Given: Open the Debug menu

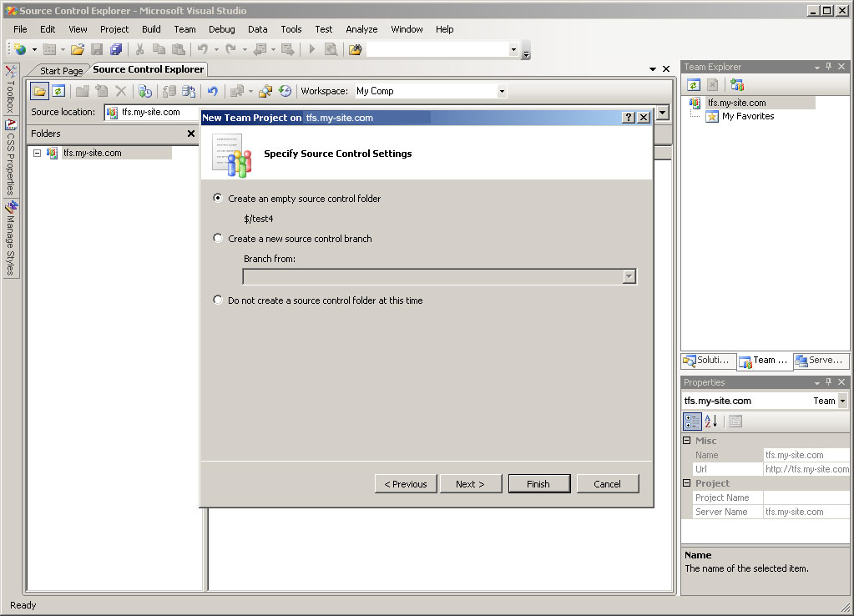Looking at the screenshot, I should (222, 29).
